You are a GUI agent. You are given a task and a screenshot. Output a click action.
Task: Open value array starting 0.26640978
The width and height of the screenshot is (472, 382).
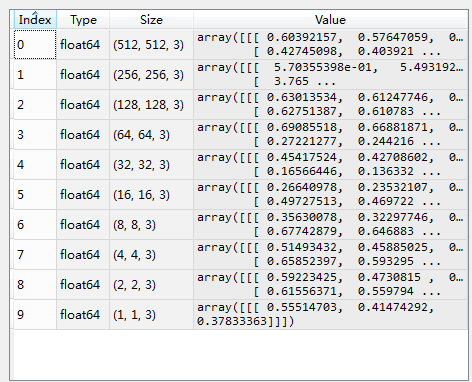(330, 194)
